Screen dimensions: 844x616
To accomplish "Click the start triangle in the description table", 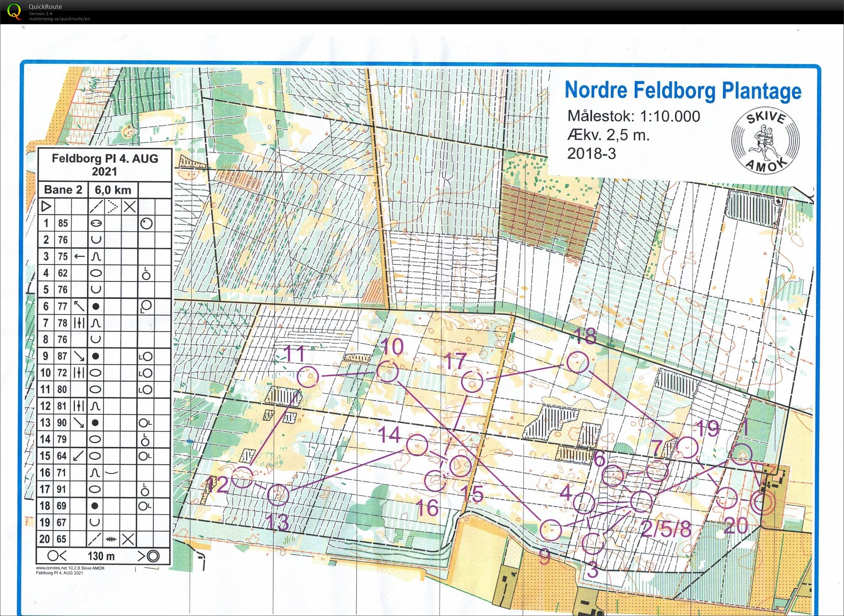I will [x=46, y=206].
